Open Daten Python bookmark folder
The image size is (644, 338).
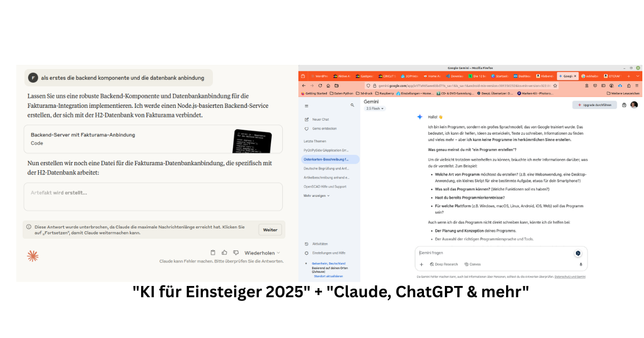coord(341,93)
